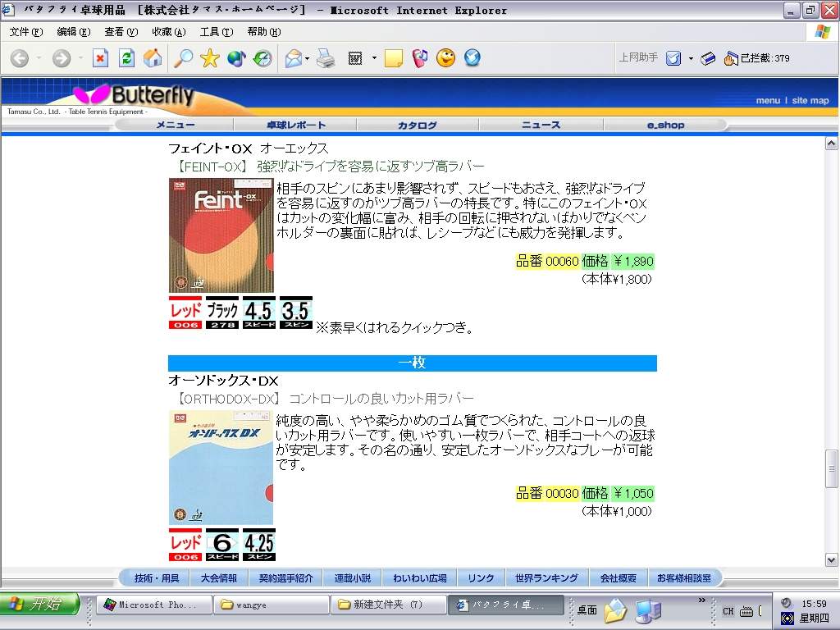Click the round blue checkmark toolbar icon
The width and height of the screenshot is (840, 630).
tap(472, 57)
